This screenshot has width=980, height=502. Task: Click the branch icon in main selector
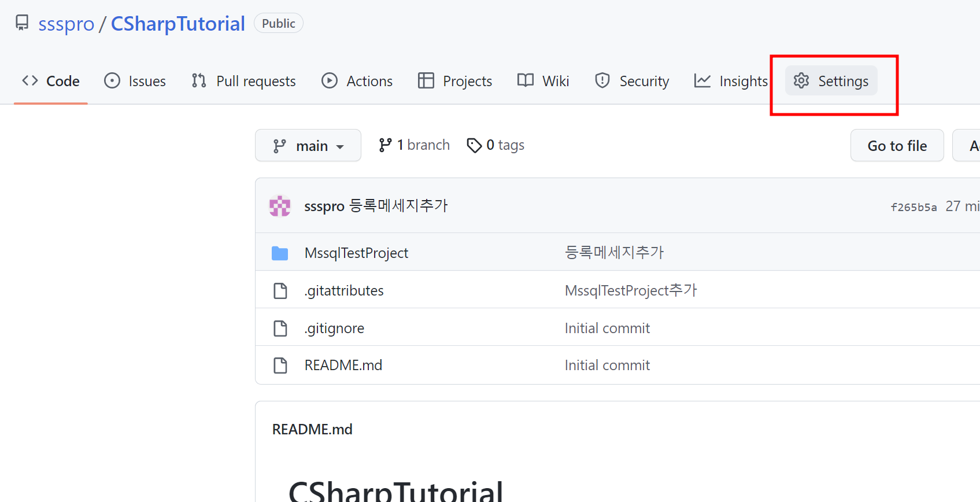280,146
